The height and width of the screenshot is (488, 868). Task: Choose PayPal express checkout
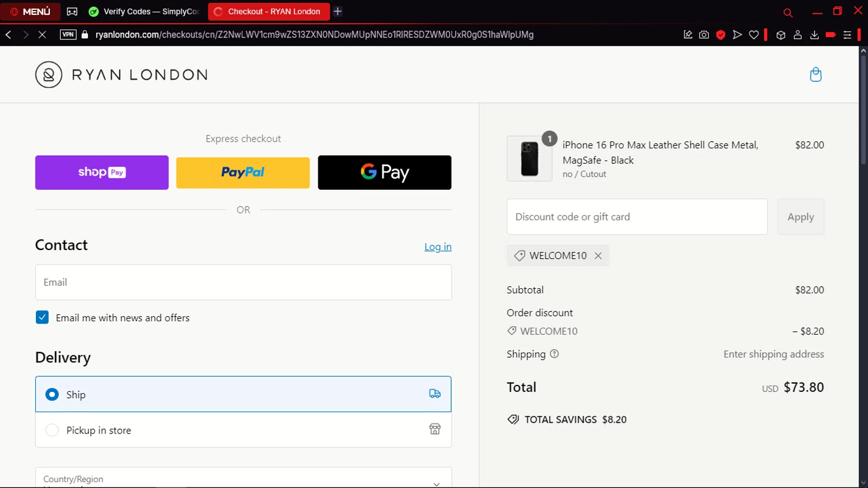[x=243, y=173]
